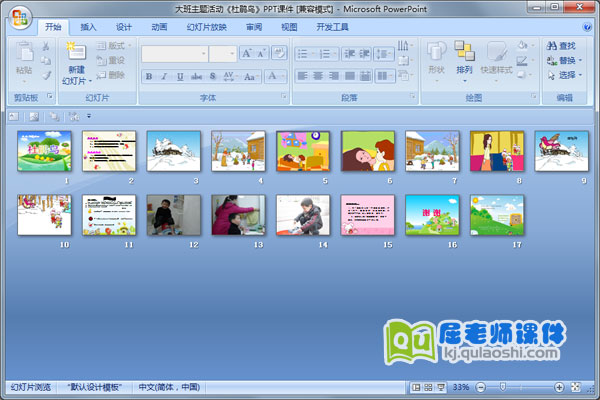Toggle Text Shadow S button
Viewport: 600px width, 400px height.
pos(213,76)
